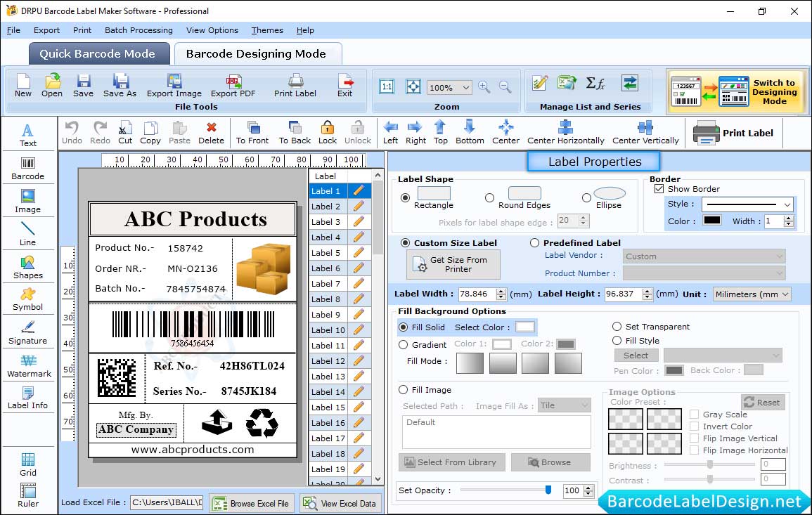Choose Predefined Label option
Viewport: 812px width, 515px height.
(534, 243)
